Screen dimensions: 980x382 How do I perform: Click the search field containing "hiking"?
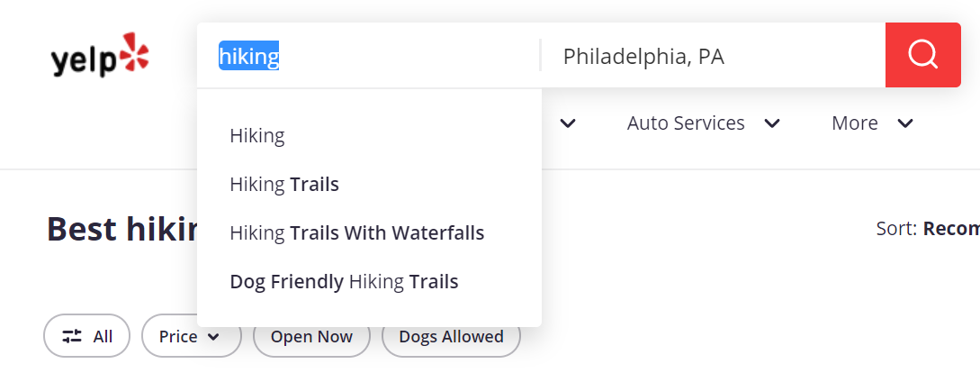click(369, 56)
